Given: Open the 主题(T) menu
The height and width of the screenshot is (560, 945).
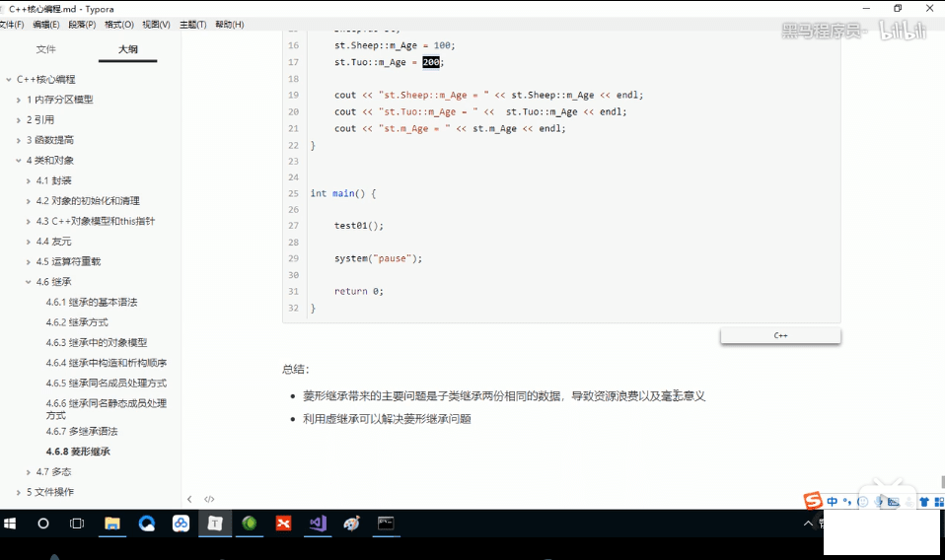Looking at the screenshot, I should 193,24.
